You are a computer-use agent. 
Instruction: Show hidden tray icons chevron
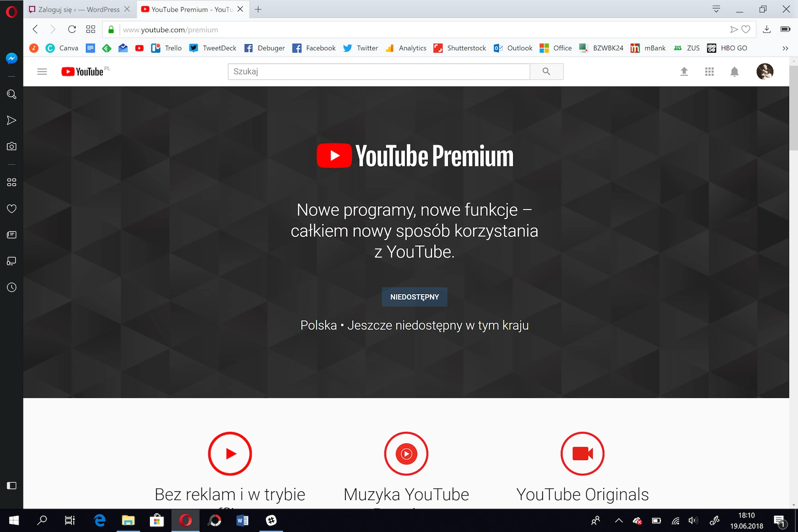(x=619, y=520)
